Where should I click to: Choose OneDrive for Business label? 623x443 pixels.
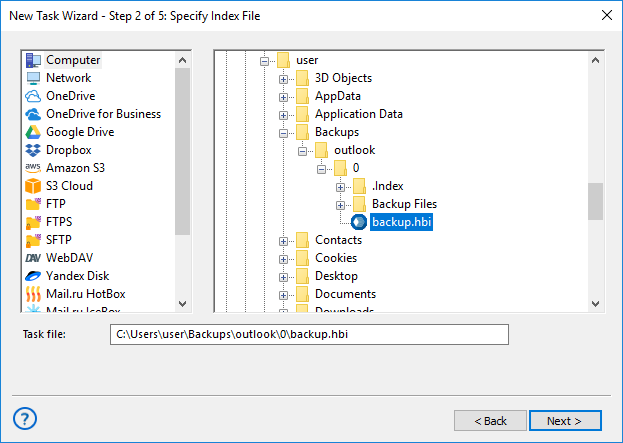(104, 114)
